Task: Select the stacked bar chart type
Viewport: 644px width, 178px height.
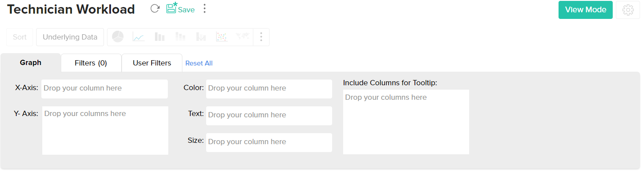Action: [180, 37]
